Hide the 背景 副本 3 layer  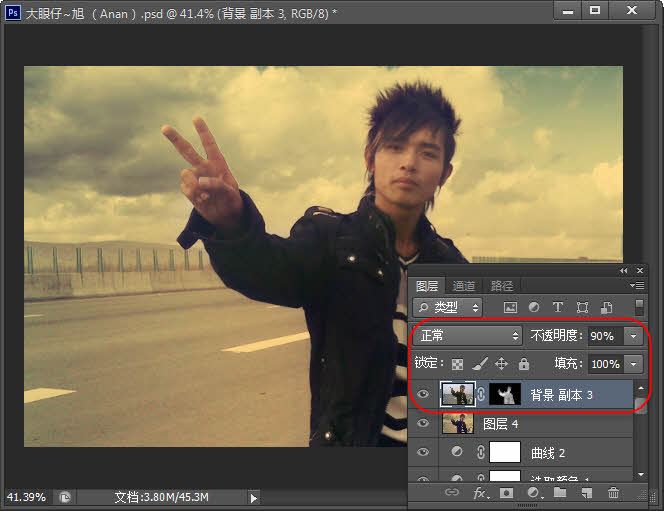pos(423,395)
